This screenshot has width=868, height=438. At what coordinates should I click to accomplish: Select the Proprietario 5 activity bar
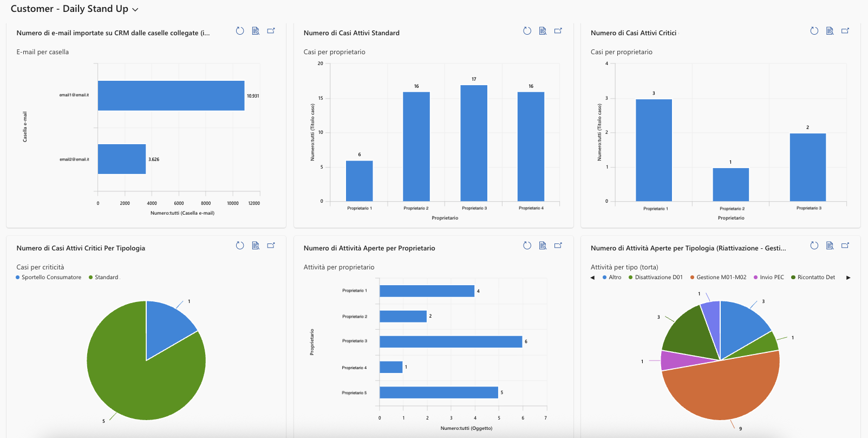point(439,392)
